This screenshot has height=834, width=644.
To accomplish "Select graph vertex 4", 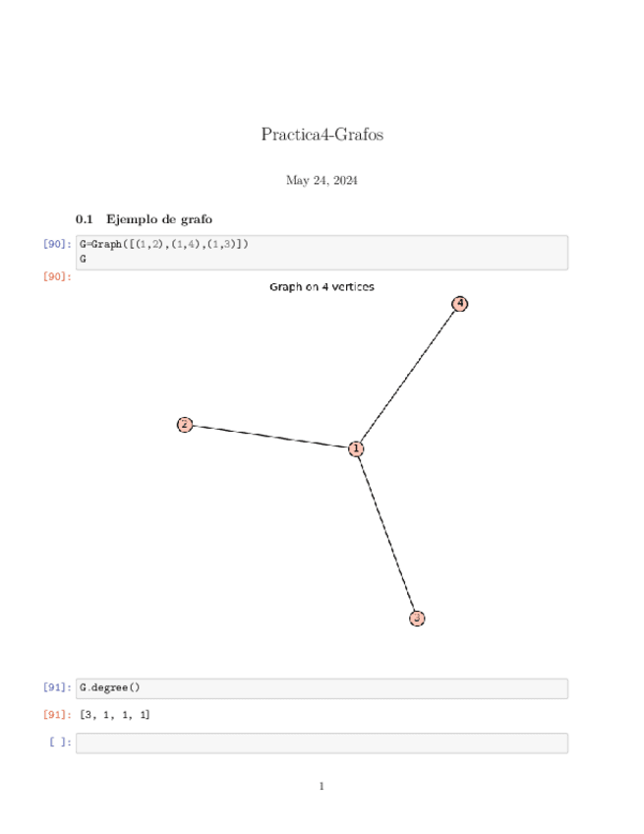I will click(459, 304).
